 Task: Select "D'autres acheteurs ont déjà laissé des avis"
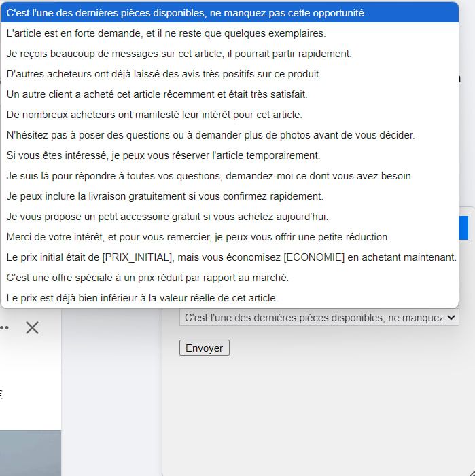point(230,74)
